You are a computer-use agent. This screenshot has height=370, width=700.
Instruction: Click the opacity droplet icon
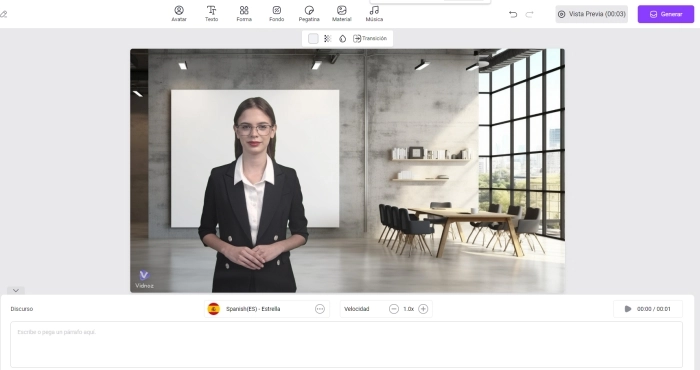point(342,38)
